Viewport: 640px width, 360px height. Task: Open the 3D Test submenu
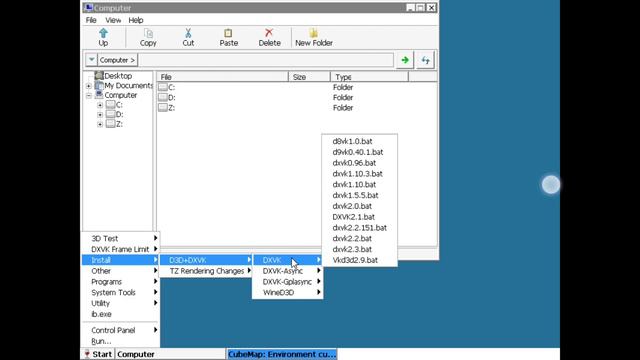[121, 238]
